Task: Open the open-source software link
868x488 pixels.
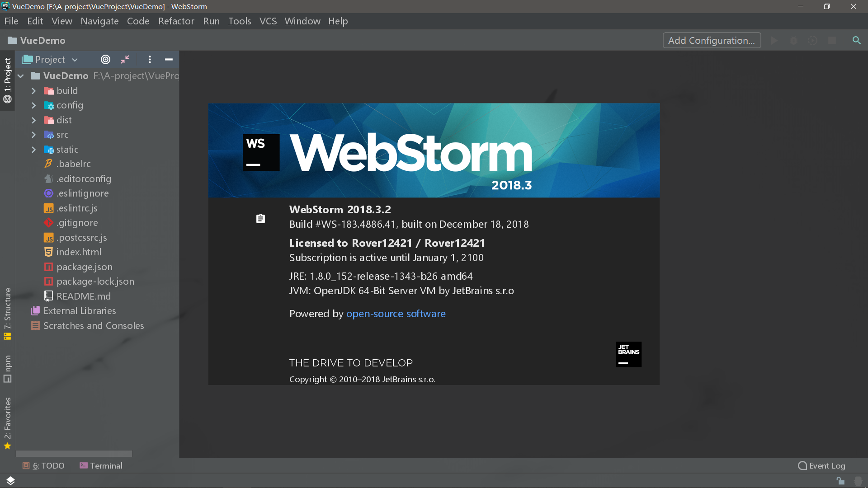Action: (396, 314)
